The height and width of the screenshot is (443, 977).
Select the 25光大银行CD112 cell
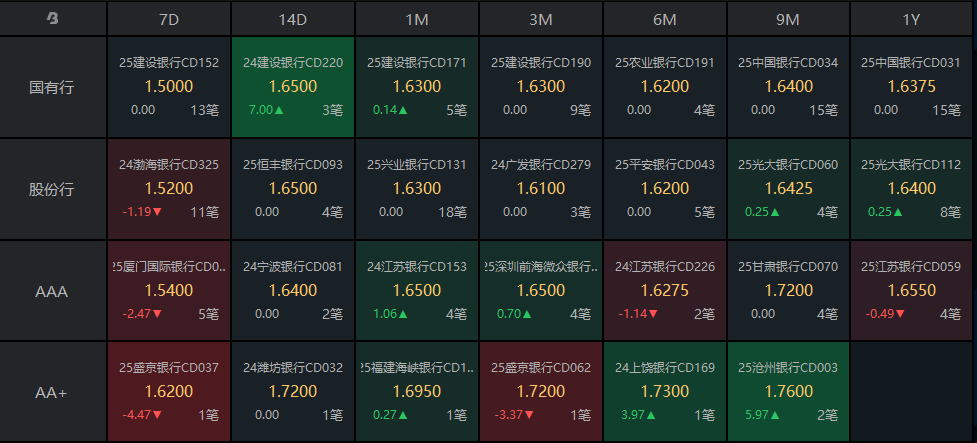coord(912,189)
